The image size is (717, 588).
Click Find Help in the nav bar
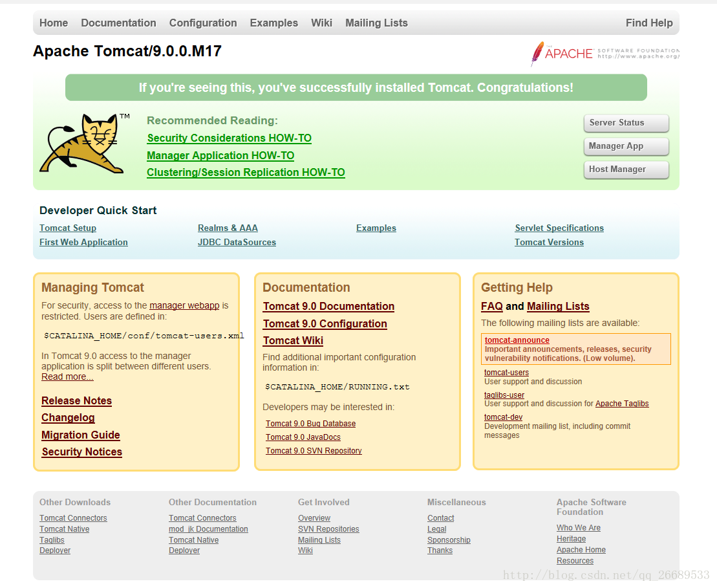[x=649, y=23]
